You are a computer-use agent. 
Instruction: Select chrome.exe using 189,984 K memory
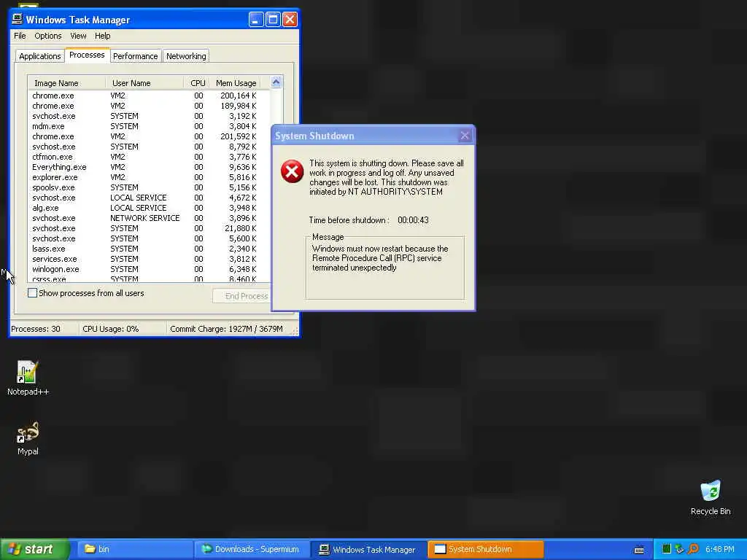coord(149,106)
